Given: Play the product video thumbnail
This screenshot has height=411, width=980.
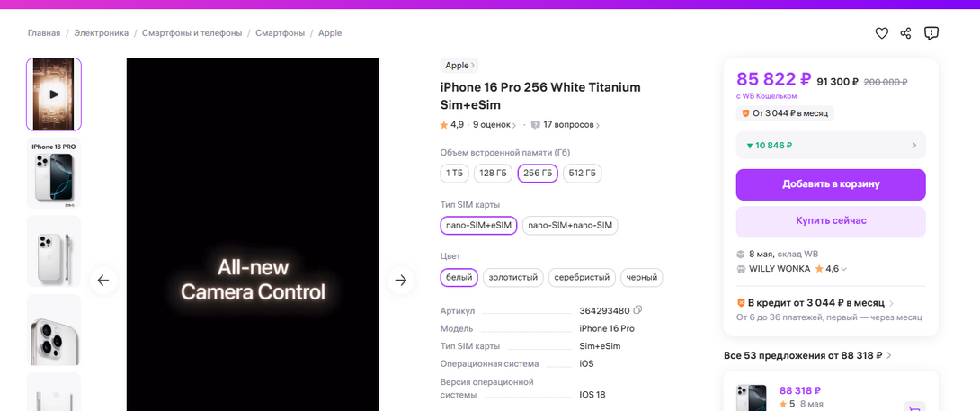Looking at the screenshot, I should 54,94.
